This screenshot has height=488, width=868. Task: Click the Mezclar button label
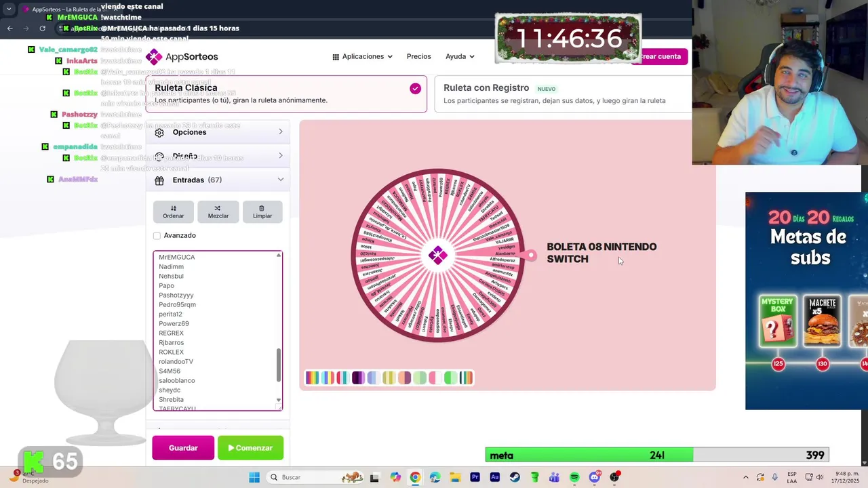point(218,216)
